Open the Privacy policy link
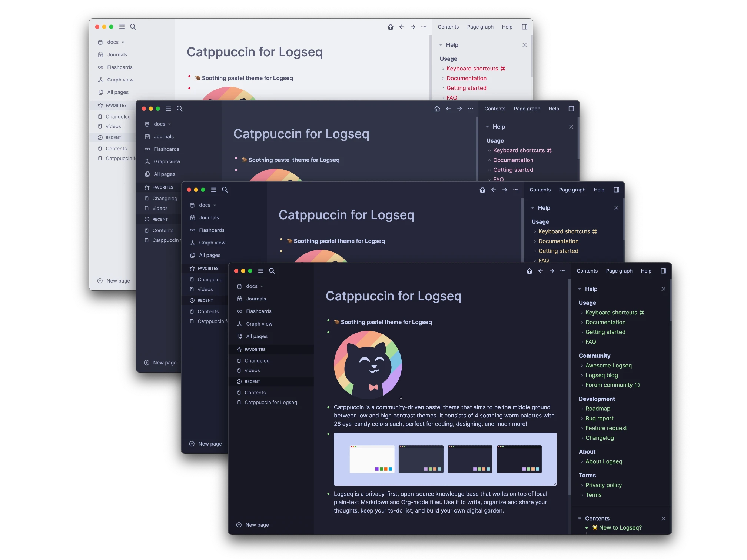747x560 pixels. point(603,485)
